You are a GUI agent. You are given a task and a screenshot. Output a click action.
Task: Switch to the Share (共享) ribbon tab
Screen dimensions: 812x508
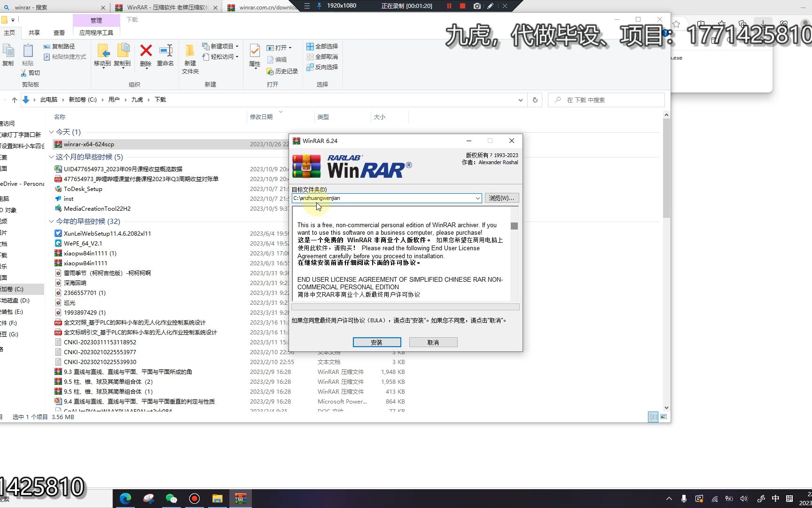(x=34, y=32)
